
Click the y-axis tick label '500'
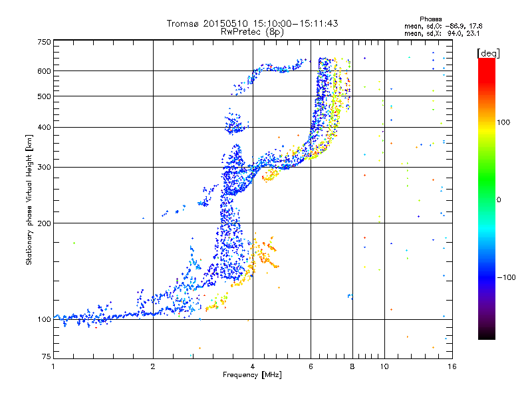tap(44, 96)
